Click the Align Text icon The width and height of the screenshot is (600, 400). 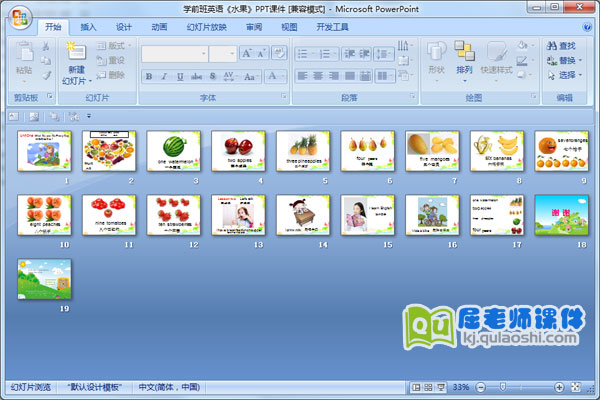pos(403,60)
